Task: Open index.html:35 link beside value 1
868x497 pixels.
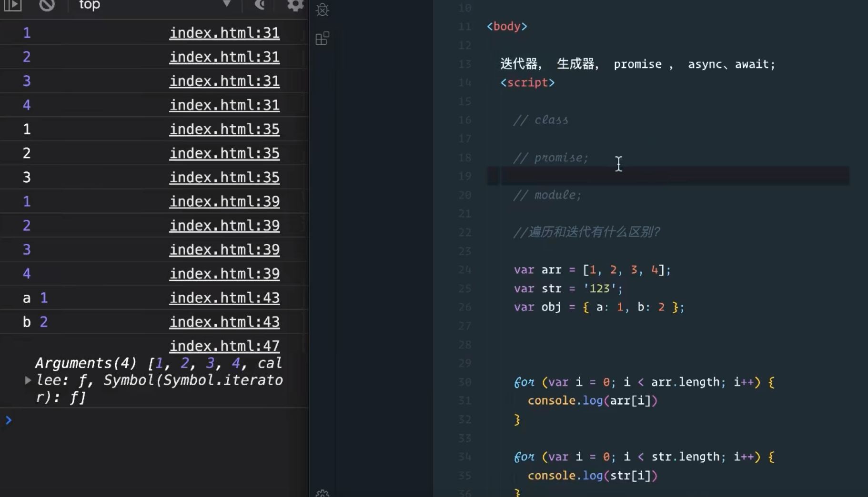Action: tap(224, 129)
